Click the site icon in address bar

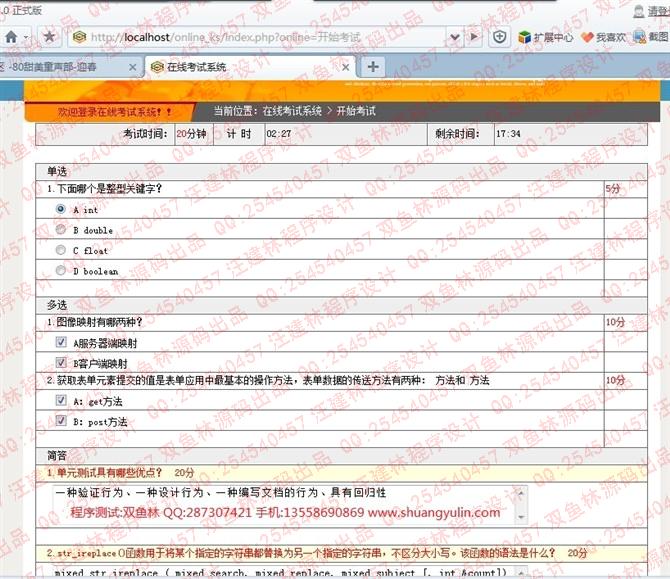click(79, 37)
